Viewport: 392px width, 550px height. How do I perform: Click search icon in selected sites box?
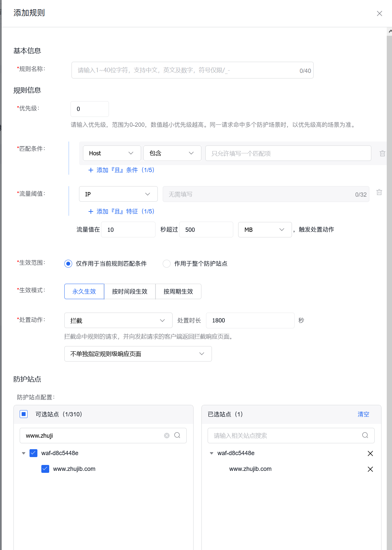point(365,435)
